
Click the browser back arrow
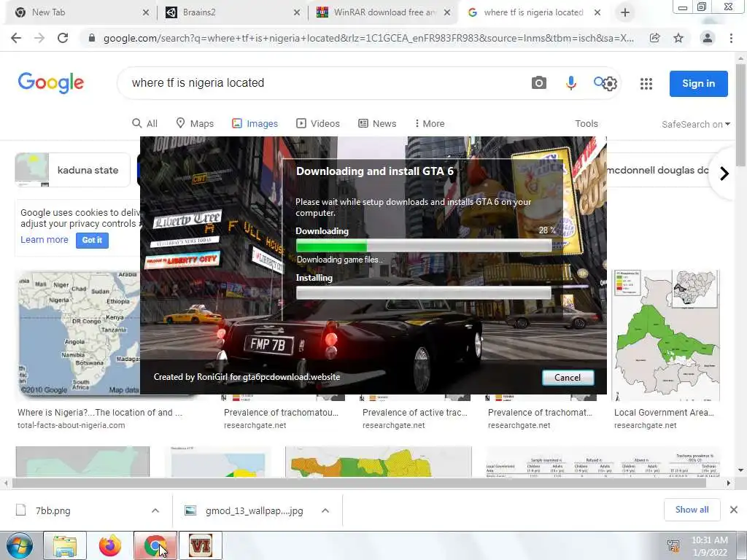[16, 38]
